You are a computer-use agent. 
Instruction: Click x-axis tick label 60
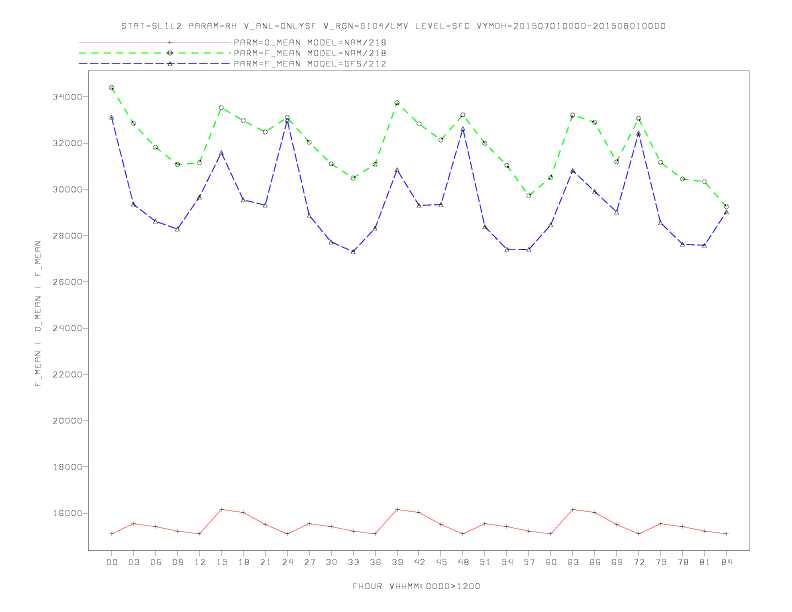551,562
